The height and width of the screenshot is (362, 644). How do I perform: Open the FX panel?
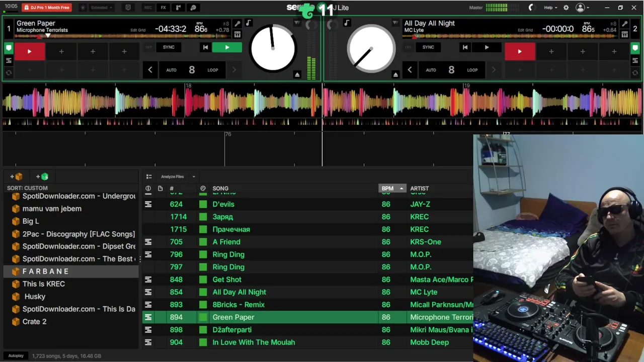[163, 8]
